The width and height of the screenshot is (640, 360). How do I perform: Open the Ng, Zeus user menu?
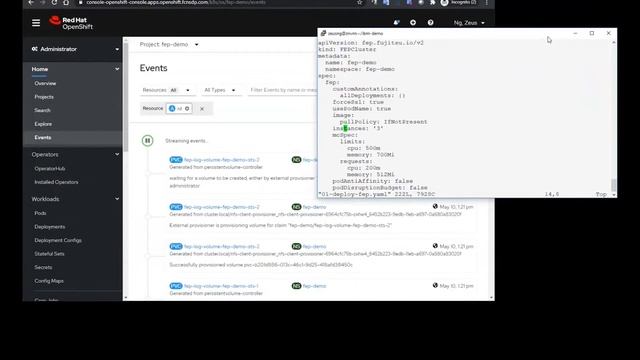point(469,23)
